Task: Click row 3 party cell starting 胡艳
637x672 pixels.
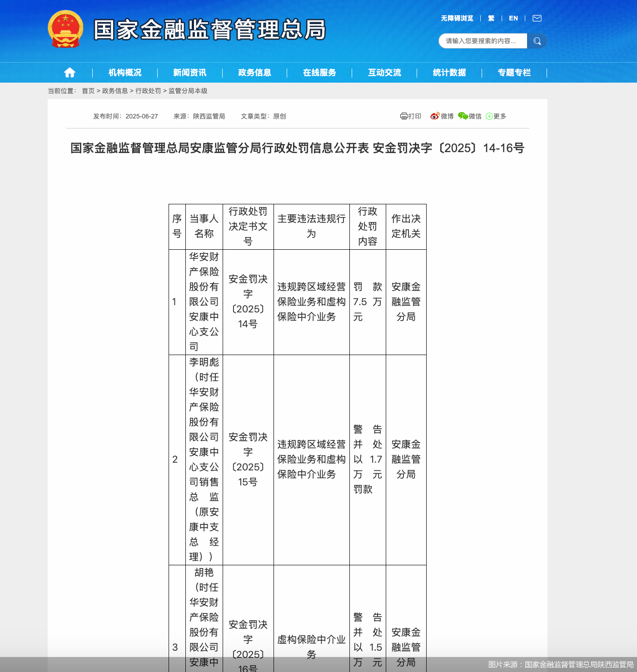Action: 204,618
